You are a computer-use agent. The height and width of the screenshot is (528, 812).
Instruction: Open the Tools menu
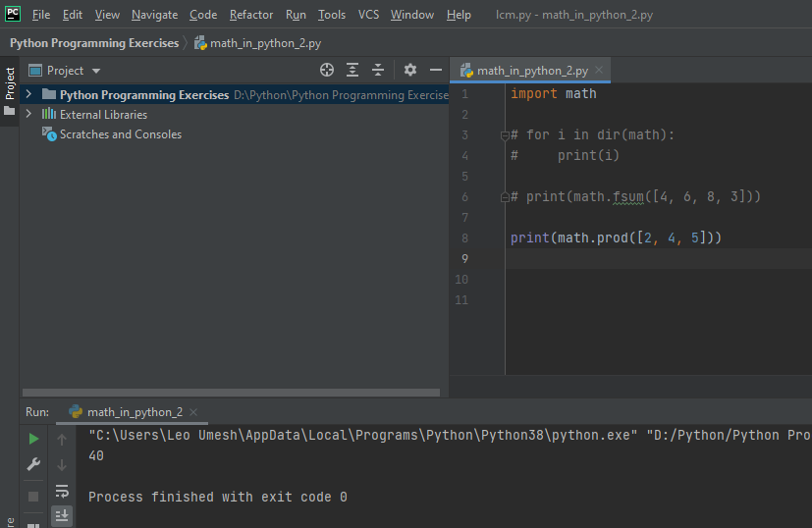[x=332, y=15]
